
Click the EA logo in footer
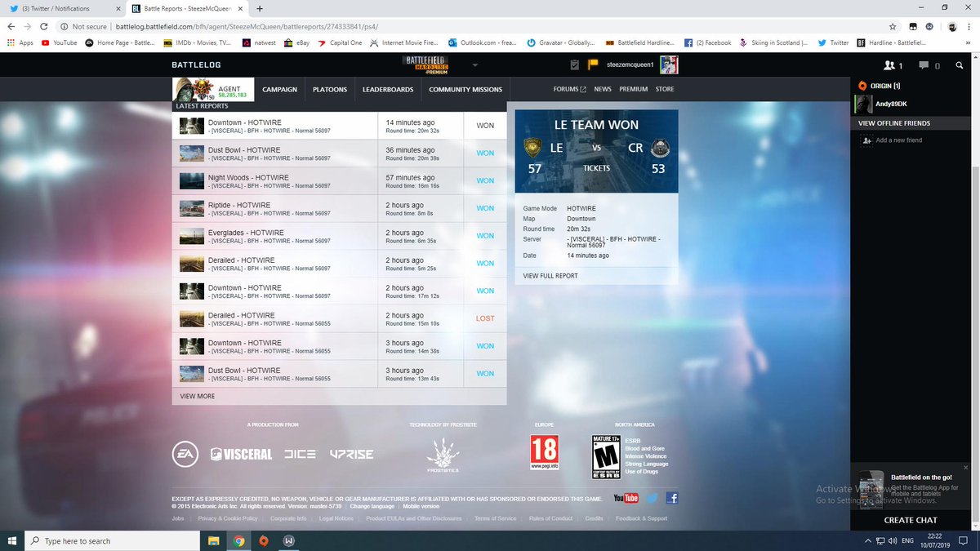pos(185,454)
